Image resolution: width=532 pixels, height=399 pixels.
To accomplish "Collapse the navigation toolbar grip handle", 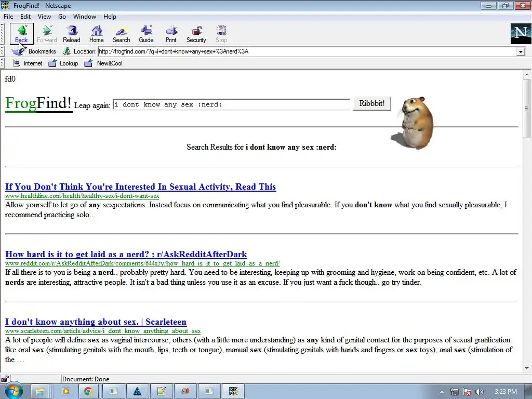I will click(x=2, y=34).
